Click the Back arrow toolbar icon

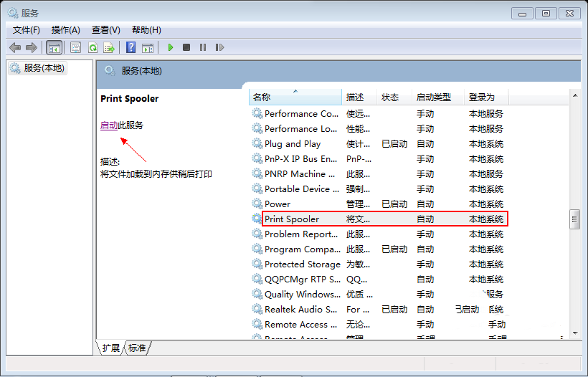[15, 47]
